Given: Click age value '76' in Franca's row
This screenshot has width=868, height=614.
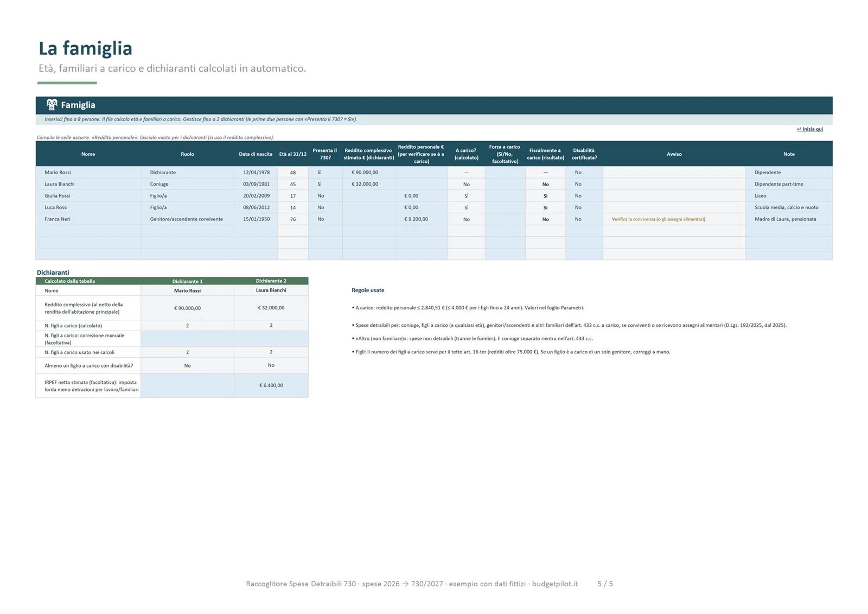Looking at the screenshot, I should pyautogui.click(x=293, y=219).
